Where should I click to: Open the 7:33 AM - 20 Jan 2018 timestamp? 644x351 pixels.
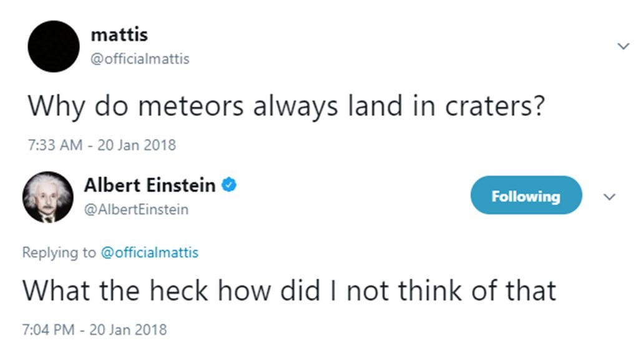[x=102, y=145]
